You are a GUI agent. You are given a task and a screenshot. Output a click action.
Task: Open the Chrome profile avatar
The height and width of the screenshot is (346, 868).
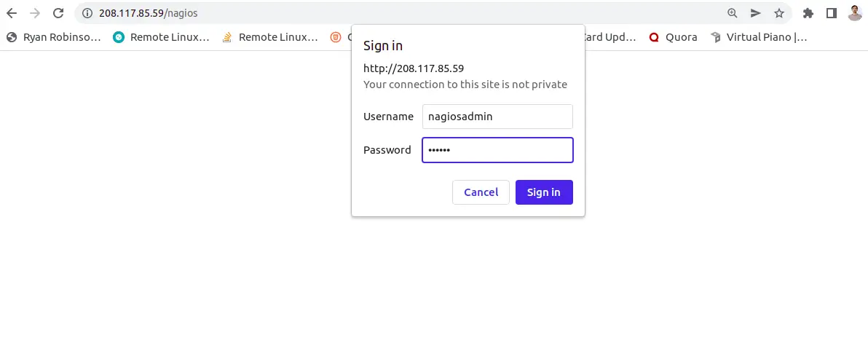coord(855,13)
